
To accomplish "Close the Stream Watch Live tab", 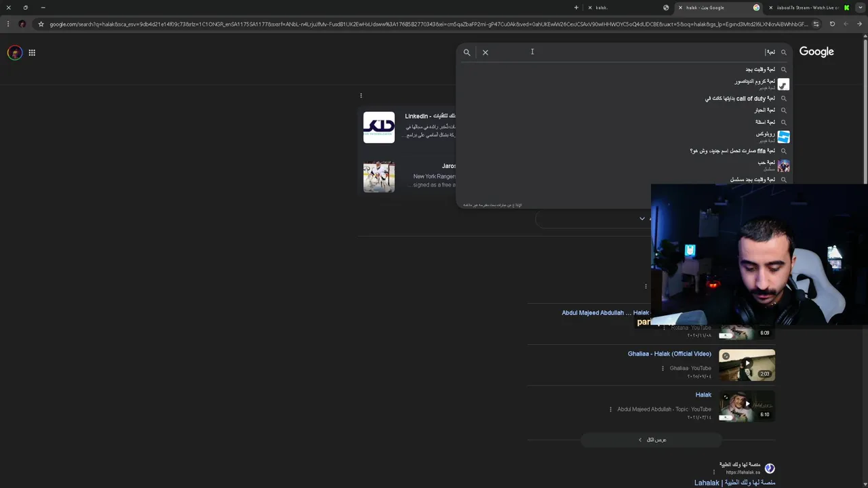I will pyautogui.click(x=770, y=7).
